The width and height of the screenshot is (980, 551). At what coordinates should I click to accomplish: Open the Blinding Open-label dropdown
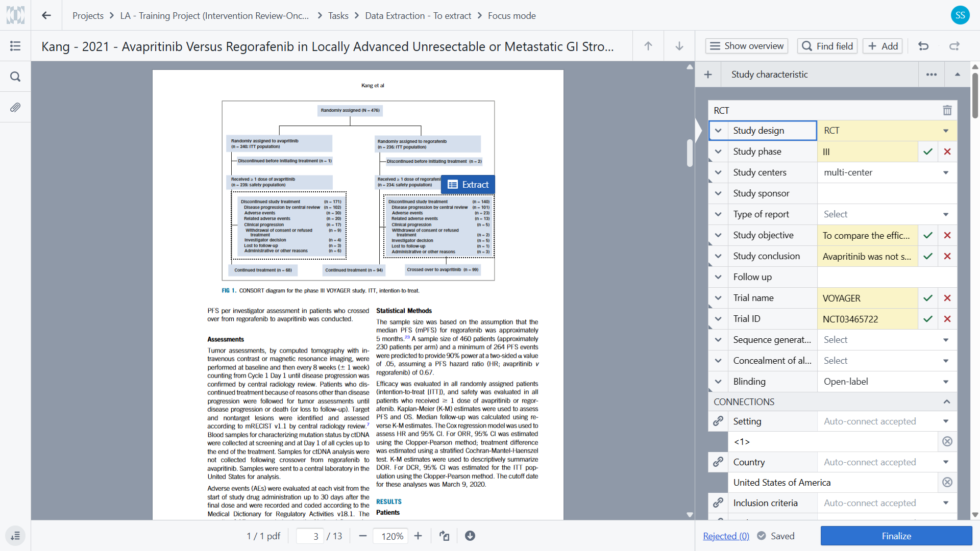coord(887,382)
